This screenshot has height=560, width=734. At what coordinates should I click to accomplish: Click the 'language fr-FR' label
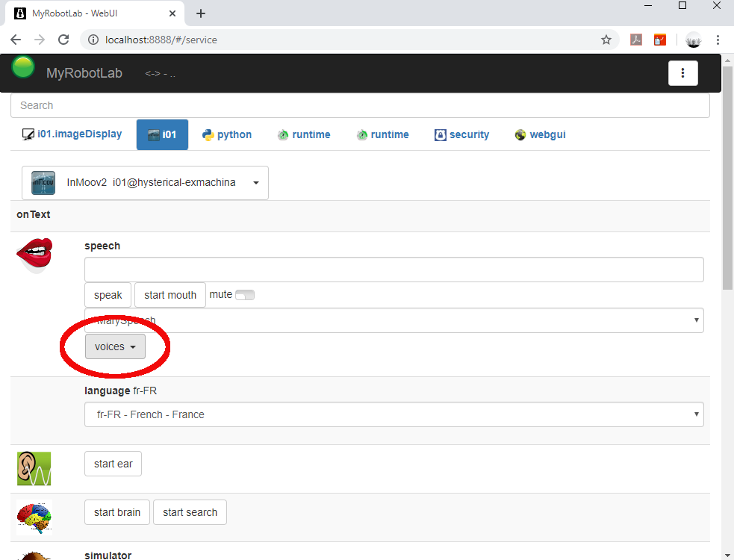[121, 391]
